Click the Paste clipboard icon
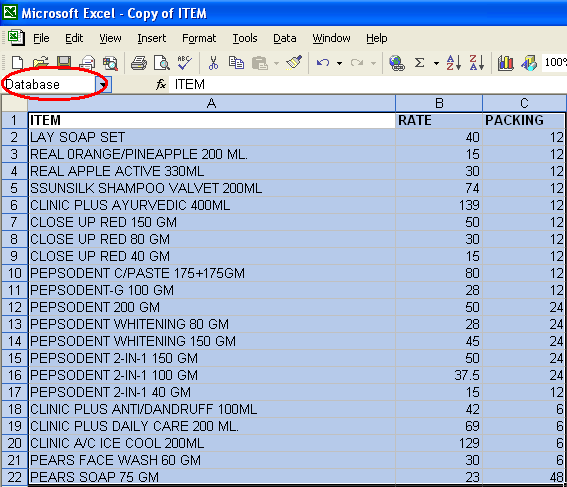Image resolution: width=567 pixels, height=487 pixels. click(260, 63)
